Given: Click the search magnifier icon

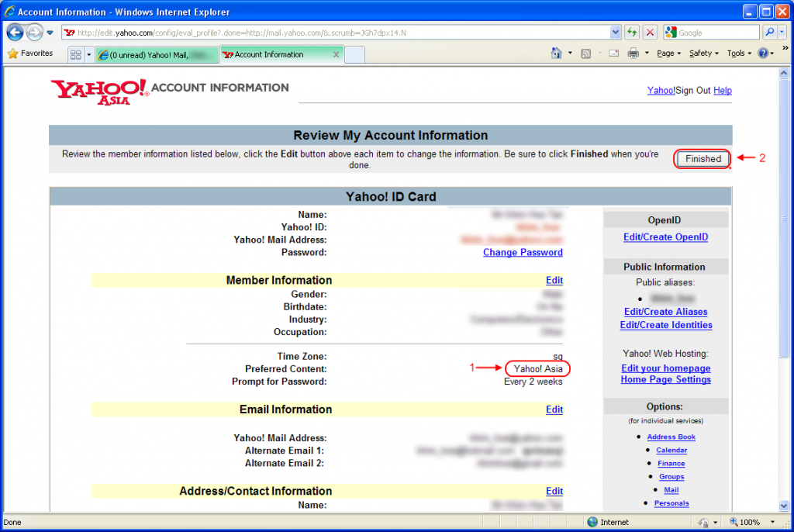Looking at the screenshot, I should (x=768, y=33).
